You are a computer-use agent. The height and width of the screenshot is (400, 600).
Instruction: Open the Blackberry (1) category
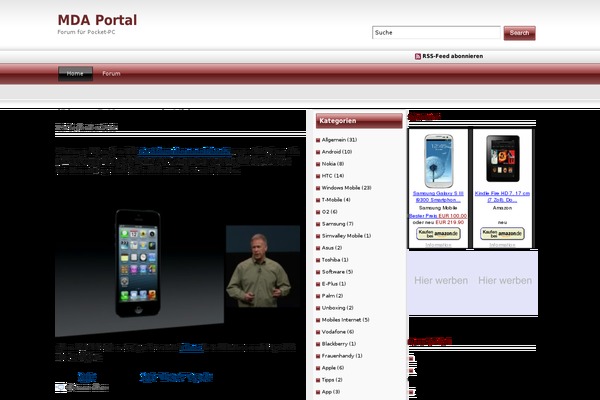(x=339, y=344)
